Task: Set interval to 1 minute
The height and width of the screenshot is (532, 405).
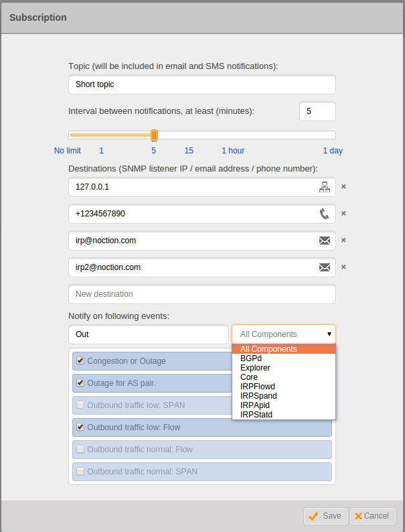Action: click(x=101, y=151)
